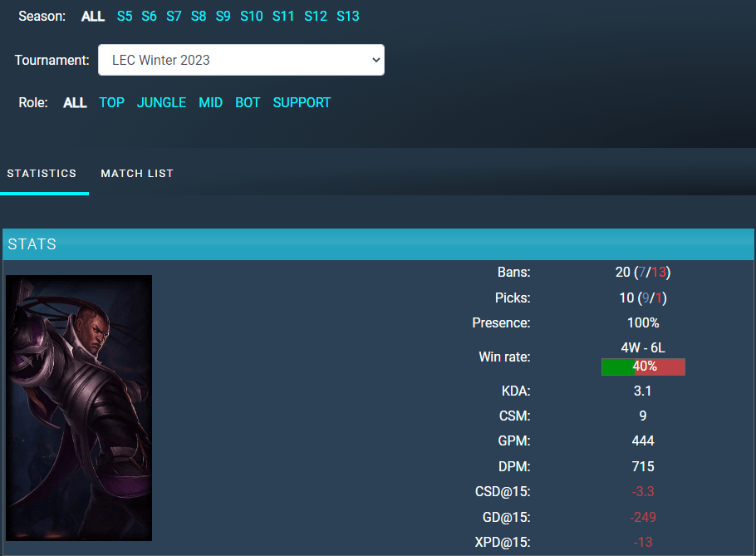The image size is (756, 556).
Task: Switch to the STATISTICS tab
Action: point(42,174)
